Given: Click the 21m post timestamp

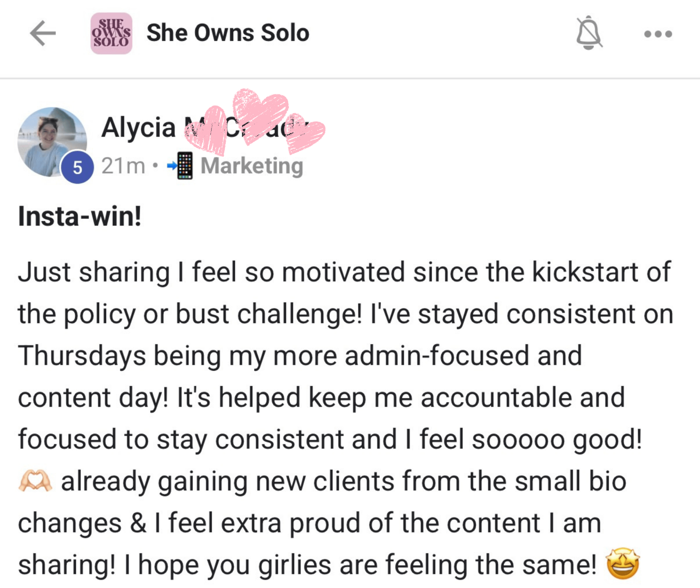Looking at the screenshot, I should [x=123, y=166].
